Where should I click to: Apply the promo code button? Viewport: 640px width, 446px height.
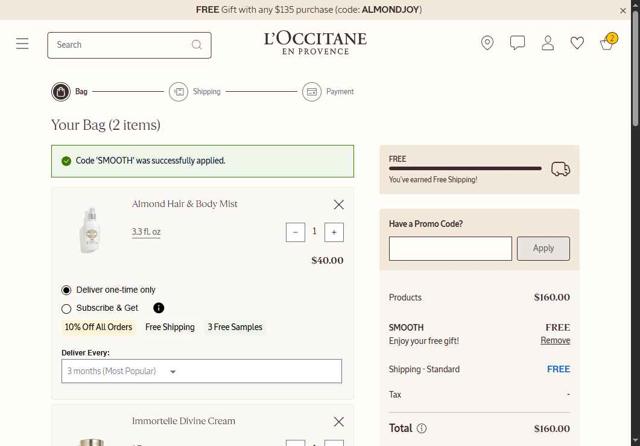pos(543,249)
